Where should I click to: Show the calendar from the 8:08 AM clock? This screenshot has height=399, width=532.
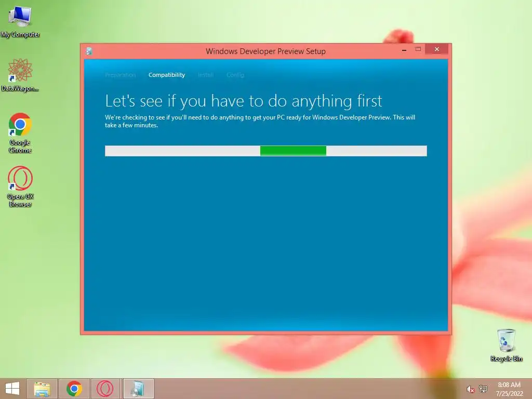click(509, 389)
